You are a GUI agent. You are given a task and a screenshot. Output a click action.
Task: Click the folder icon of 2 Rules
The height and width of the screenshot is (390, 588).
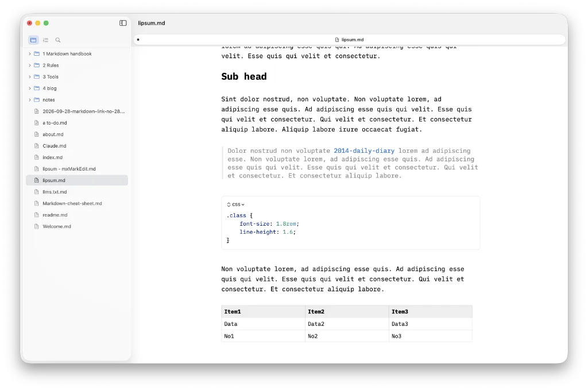point(37,65)
